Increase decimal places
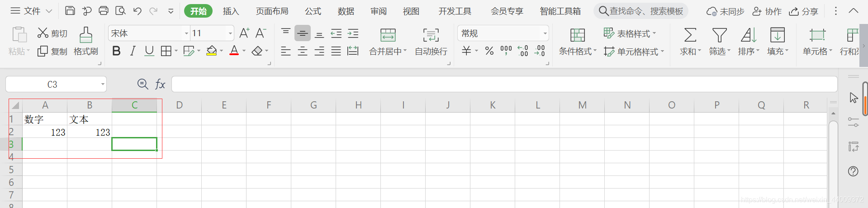 (x=523, y=51)
